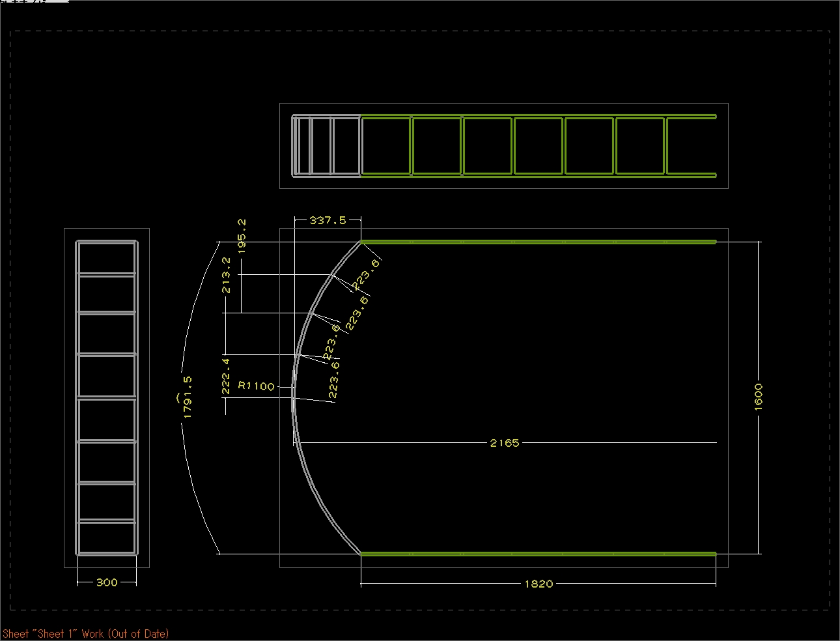Select the 1791.5 arc length dimension
840x641 pixels.
pos(187,397)
